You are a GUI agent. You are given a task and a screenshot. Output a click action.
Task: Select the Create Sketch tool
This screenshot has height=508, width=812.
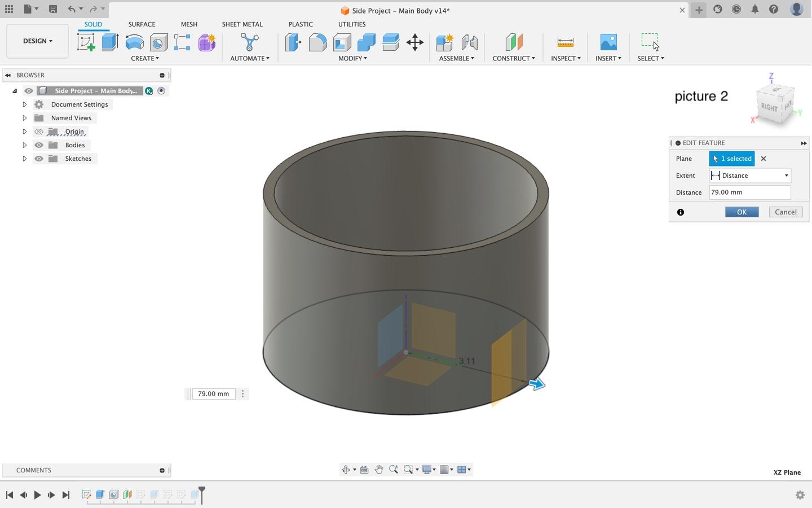coord(86,42)
